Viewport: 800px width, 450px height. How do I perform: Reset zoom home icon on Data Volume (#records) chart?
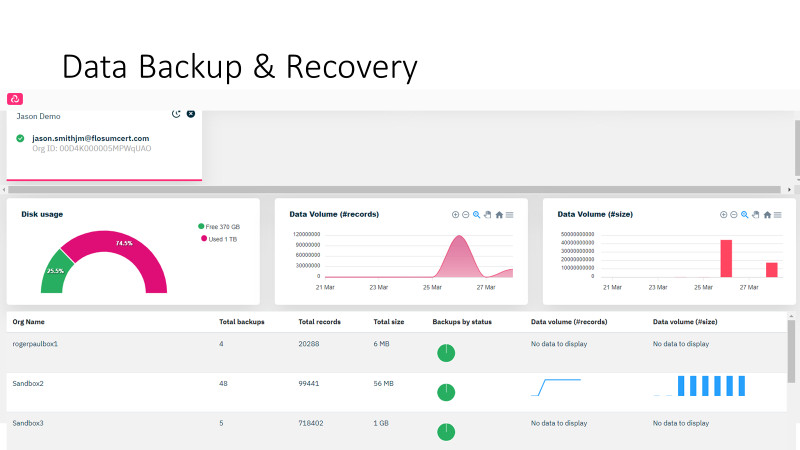(499, 215)
